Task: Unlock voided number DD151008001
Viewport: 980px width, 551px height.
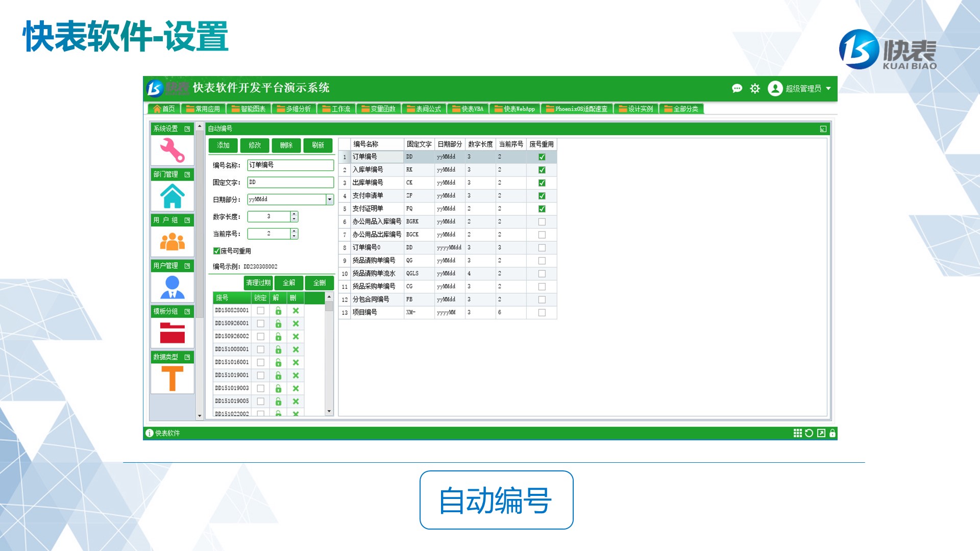Action: click(x=278, y=349)
